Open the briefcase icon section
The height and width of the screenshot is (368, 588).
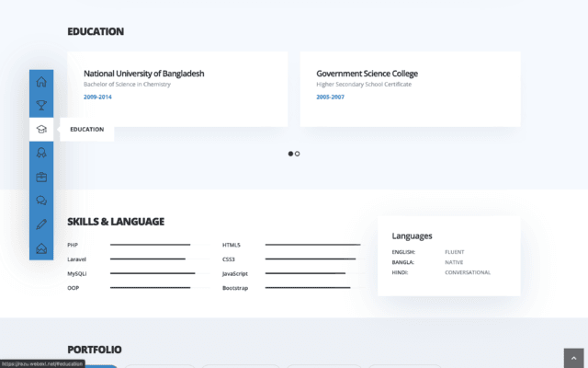[x=41, y=177]
